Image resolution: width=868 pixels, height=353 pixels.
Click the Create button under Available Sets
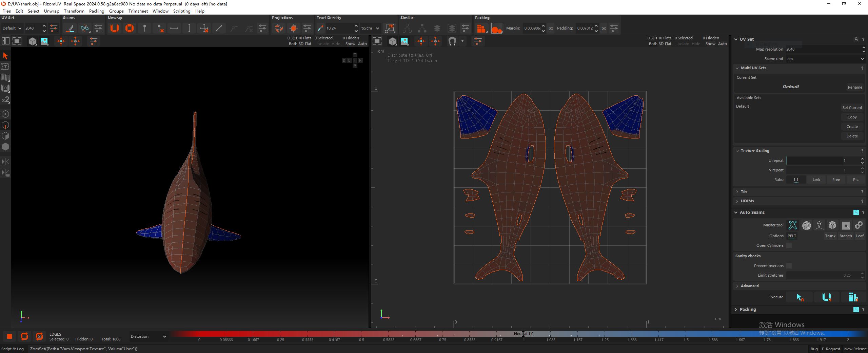[x=852, y=127]
